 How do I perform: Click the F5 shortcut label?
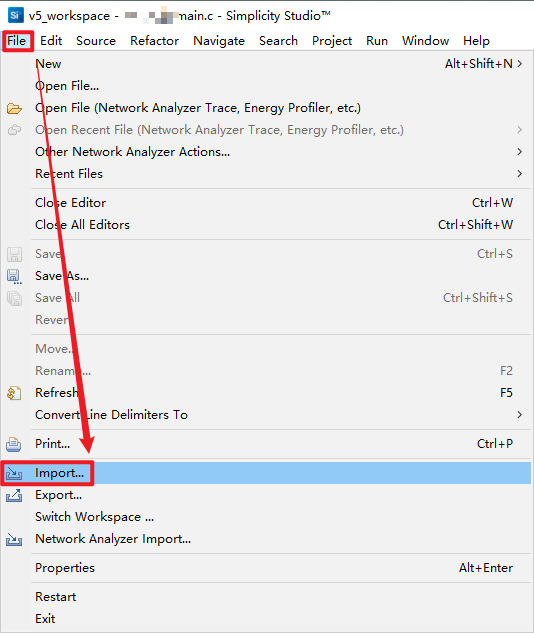pos(506,392)
